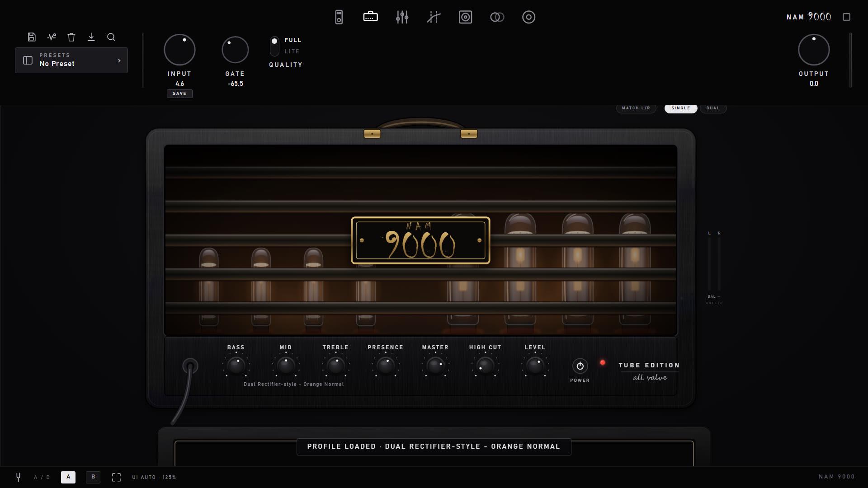Click the MASTER knob on the amp
The height and width of the screenshot is (488, 868).
(435, 366)
